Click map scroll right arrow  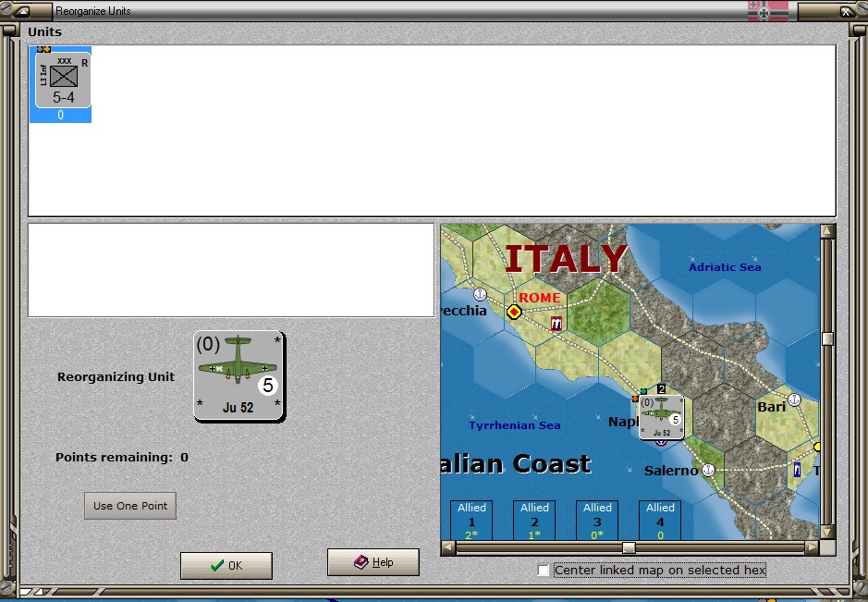click(812, 547)
